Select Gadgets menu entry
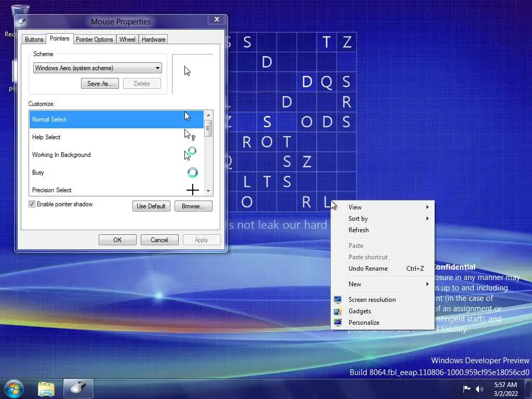This screenshot has height=399, width=532. pos(383,311)
